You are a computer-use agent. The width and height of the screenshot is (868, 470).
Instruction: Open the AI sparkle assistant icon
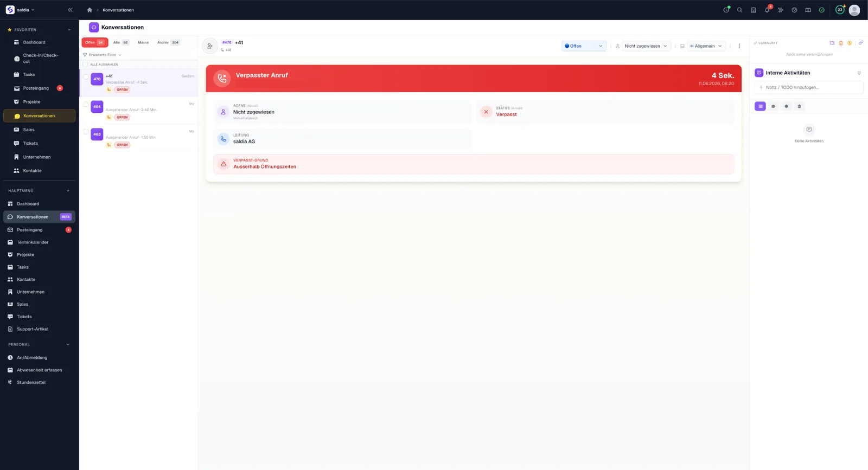(781, 10)
